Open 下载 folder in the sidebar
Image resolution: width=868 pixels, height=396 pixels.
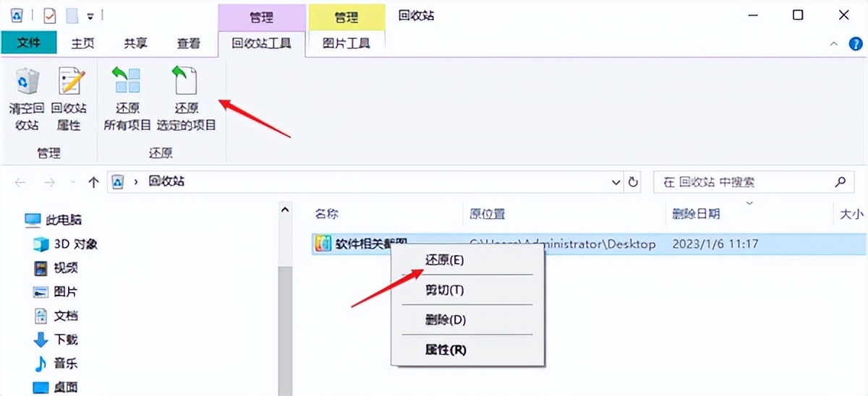(x=56, y=340)
